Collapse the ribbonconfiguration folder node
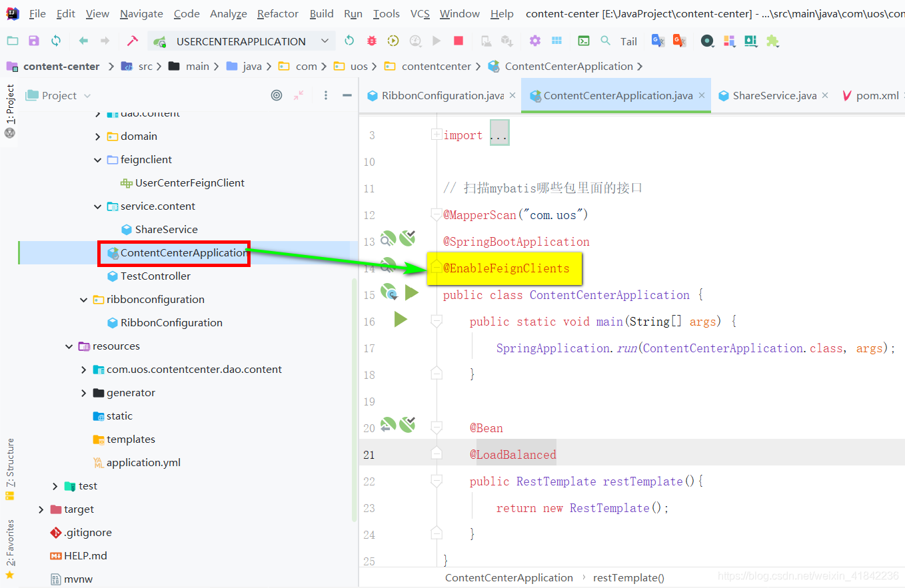The height and width of the screenshot is (588, 905). click(83, 300)
